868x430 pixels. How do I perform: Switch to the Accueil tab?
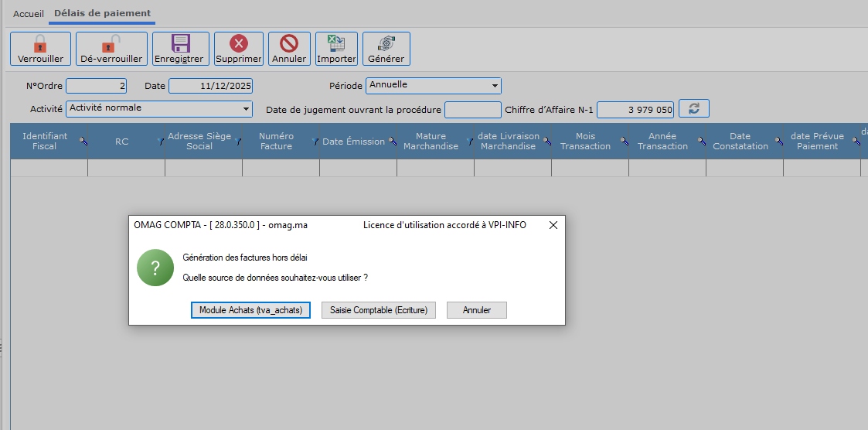coord(29,14)
